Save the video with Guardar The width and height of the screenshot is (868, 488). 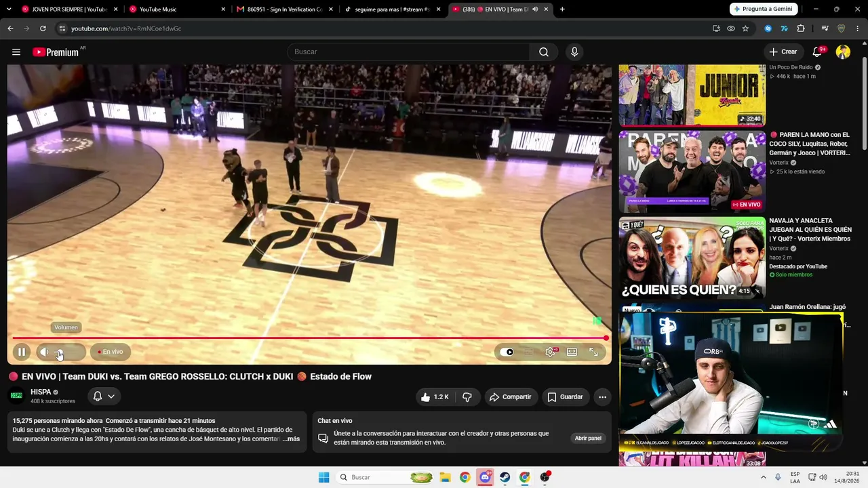[x=566, y=397]
